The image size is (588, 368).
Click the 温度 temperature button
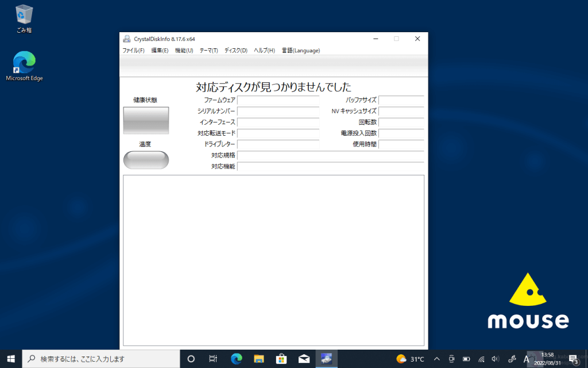[x=146, y=160]
